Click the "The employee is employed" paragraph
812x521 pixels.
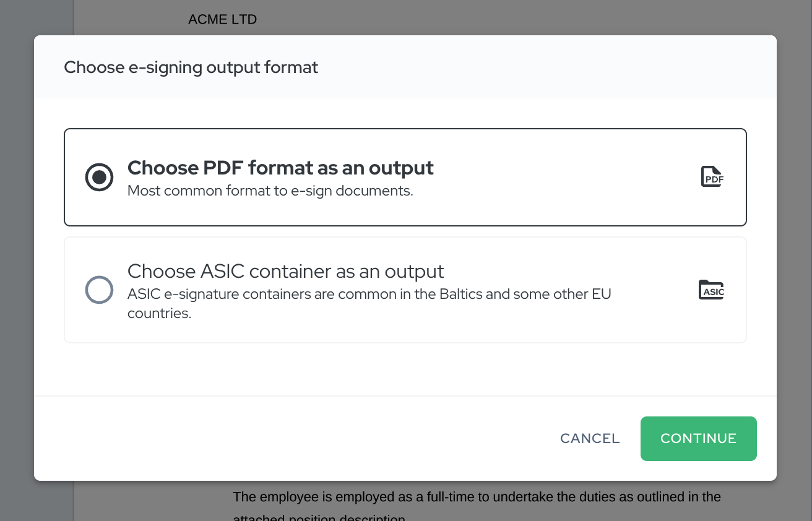477,497
